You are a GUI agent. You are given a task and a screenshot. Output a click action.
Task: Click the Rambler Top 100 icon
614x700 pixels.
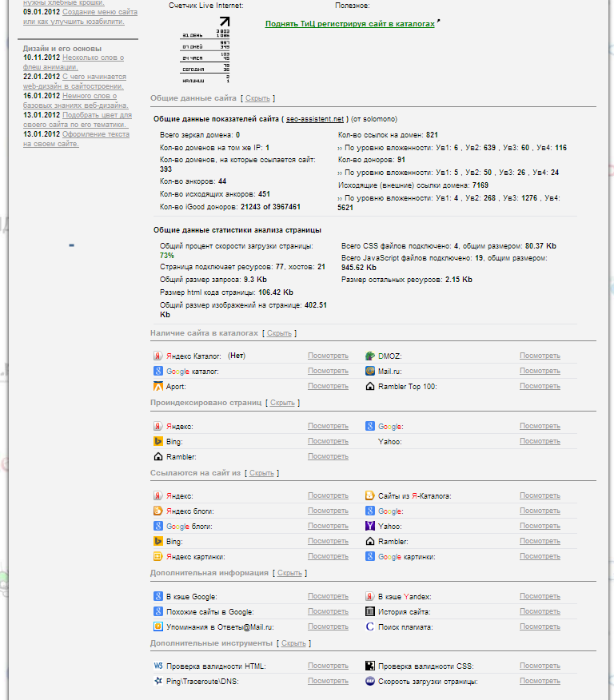click(370, 387)
